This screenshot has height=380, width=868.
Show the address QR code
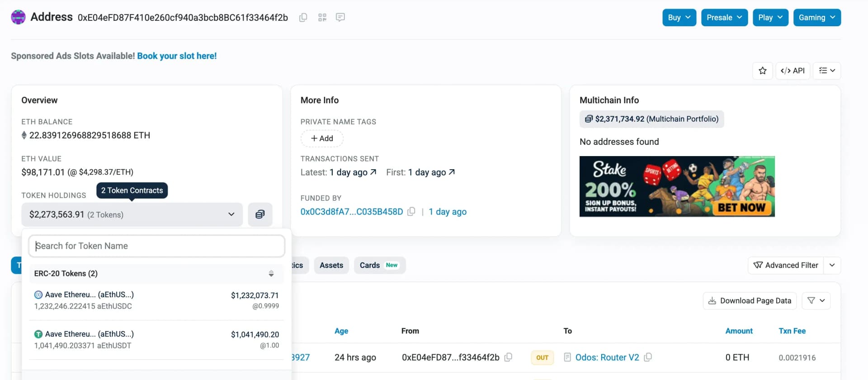[x=322, y=18]
